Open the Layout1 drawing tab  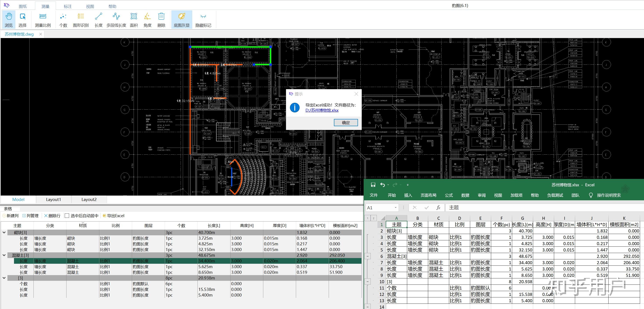tap(54, 199)
